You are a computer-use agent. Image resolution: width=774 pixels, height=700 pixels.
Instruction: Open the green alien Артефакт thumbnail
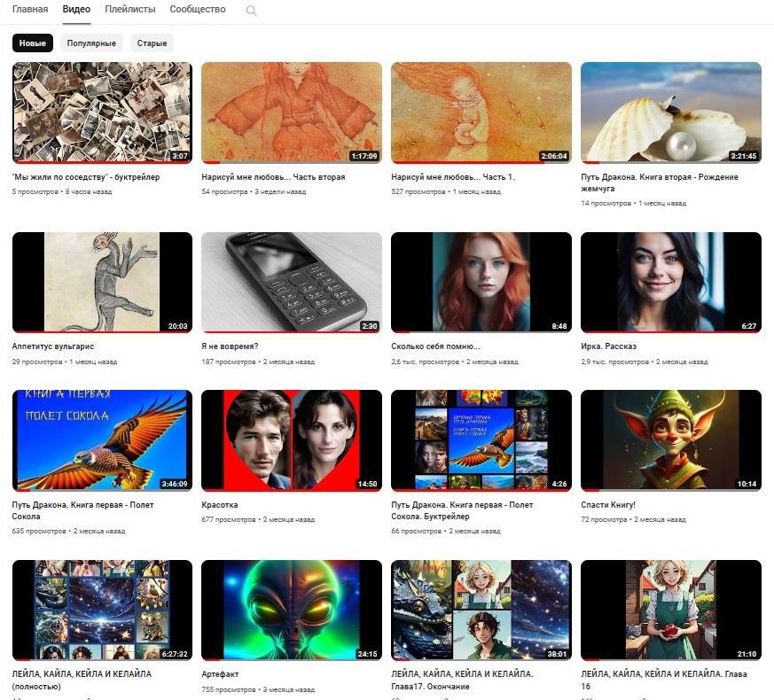(292, 611)
